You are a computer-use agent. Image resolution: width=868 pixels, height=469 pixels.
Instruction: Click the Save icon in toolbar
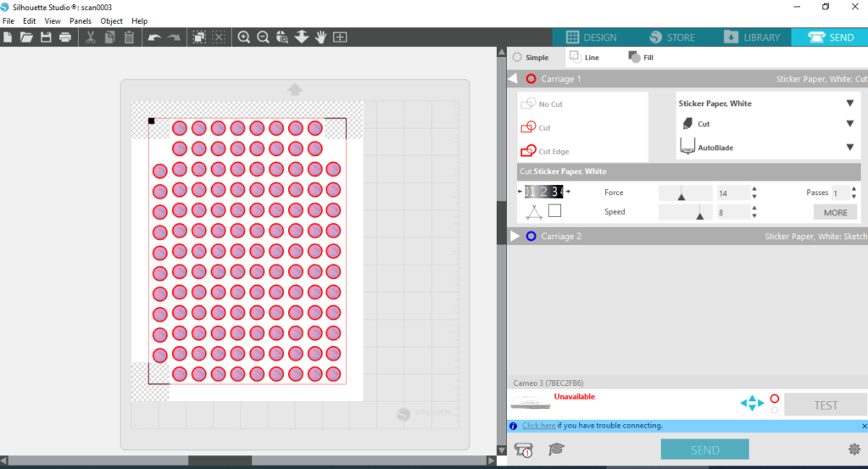click(x=46, y=37)
